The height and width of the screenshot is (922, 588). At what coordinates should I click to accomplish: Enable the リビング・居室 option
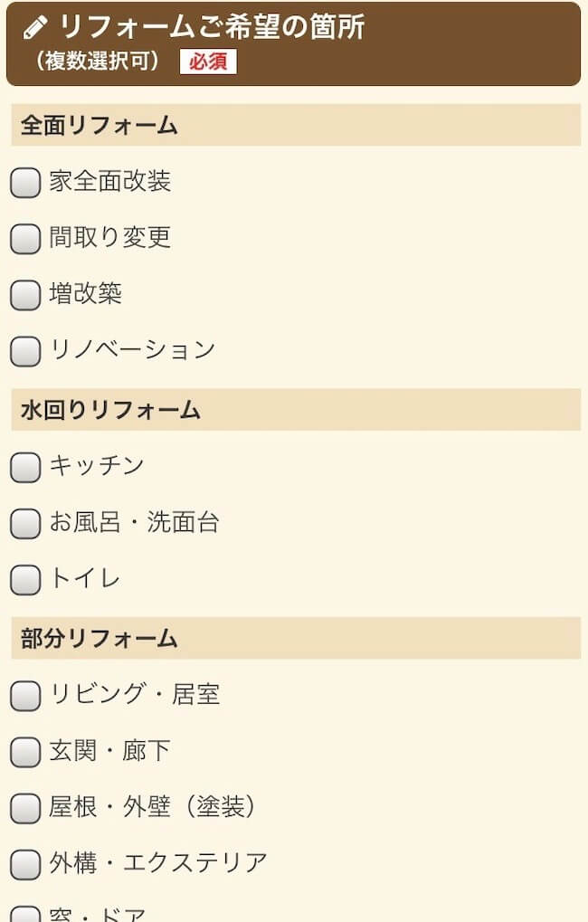(x=24, y=695)
